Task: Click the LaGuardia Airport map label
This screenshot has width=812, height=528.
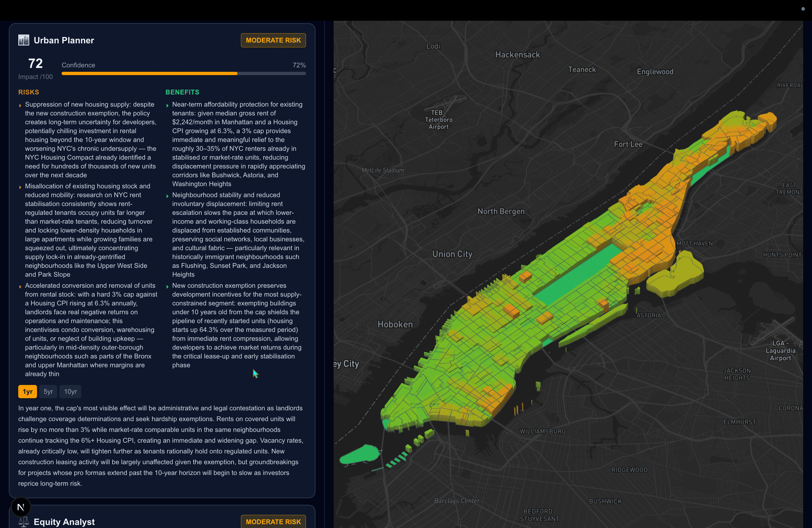Action: pyautogui.click(x=780, y=351)
